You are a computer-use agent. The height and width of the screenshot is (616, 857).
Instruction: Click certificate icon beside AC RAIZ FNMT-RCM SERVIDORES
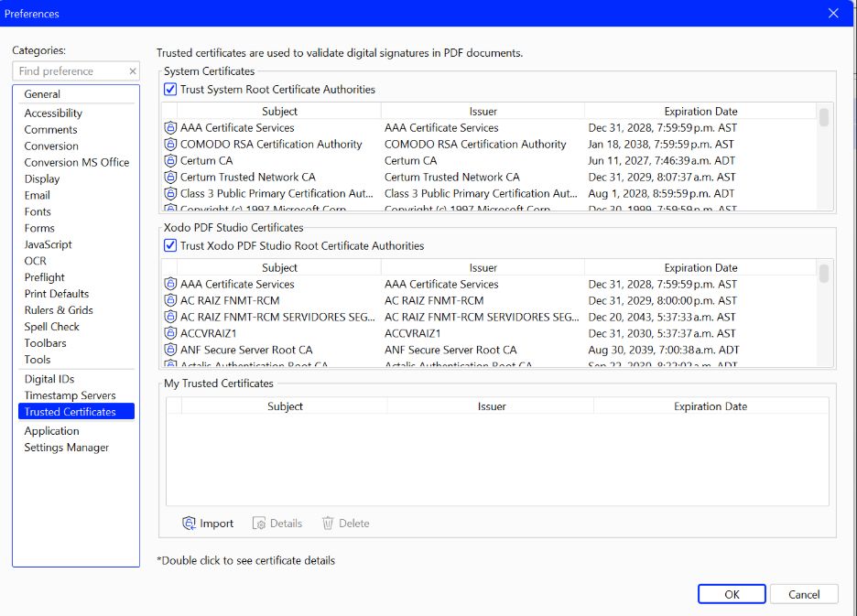[x=170, y=317]
